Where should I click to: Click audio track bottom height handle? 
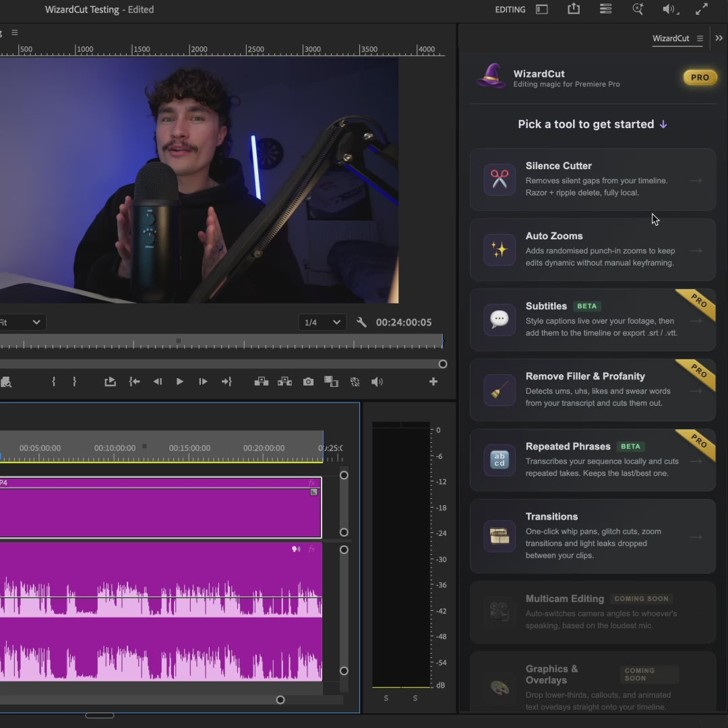pyautogui.click(x=344, y=671)
